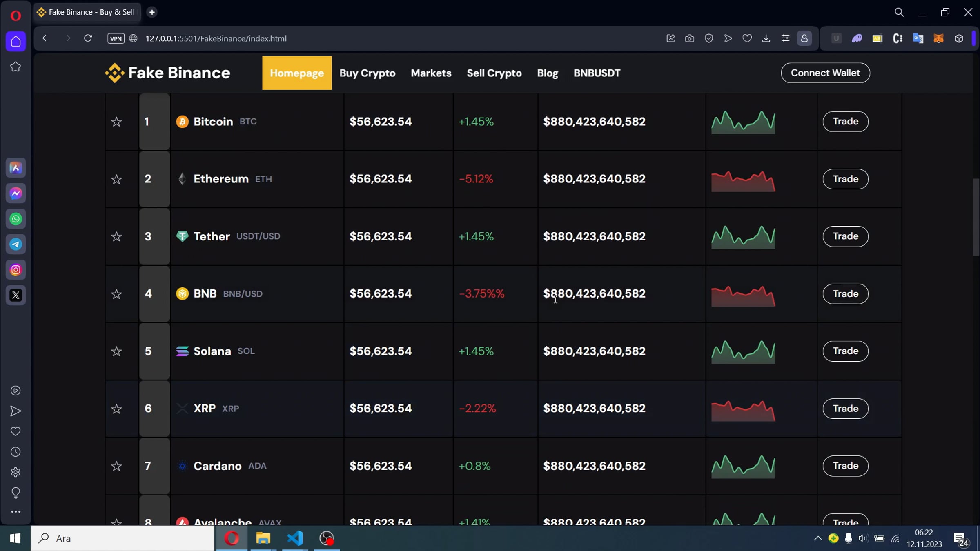Click the Fake Binance logo
This screenshot has width=980, height=551.
pos(167,73)
